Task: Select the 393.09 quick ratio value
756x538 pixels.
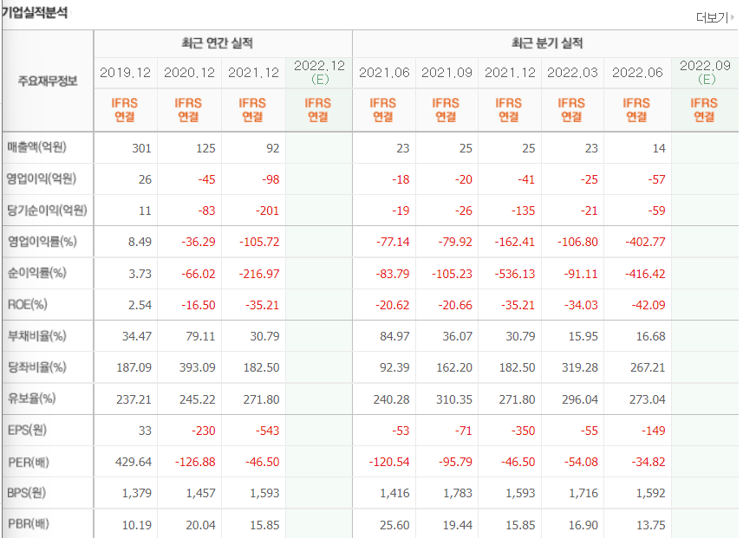Action: coord(197,367)
